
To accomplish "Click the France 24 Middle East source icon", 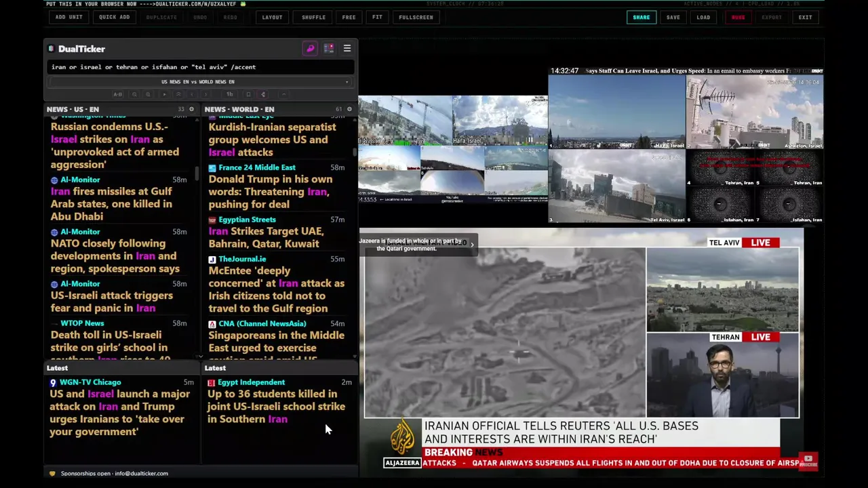I will [x=212, y=167].
